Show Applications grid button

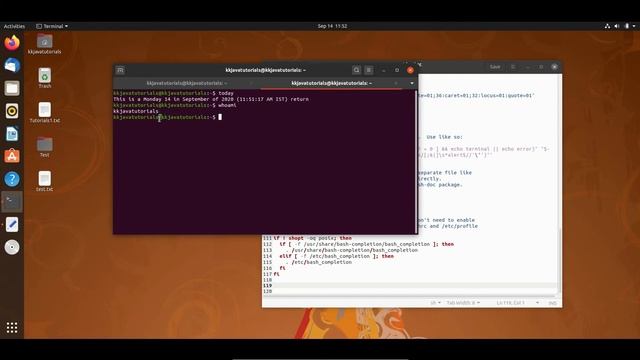[12, 327]
